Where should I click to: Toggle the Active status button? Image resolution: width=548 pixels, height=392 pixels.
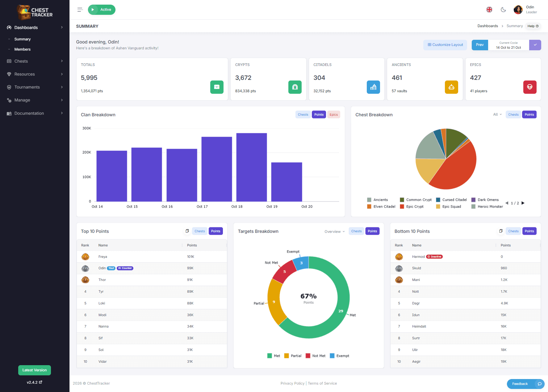(x=102, y=10)
